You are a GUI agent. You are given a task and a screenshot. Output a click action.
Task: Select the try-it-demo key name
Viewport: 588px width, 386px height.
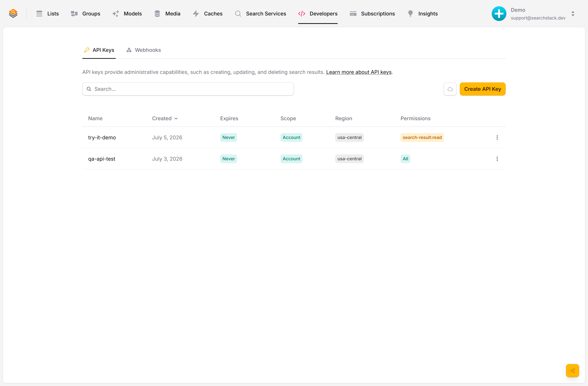point(102,137)
